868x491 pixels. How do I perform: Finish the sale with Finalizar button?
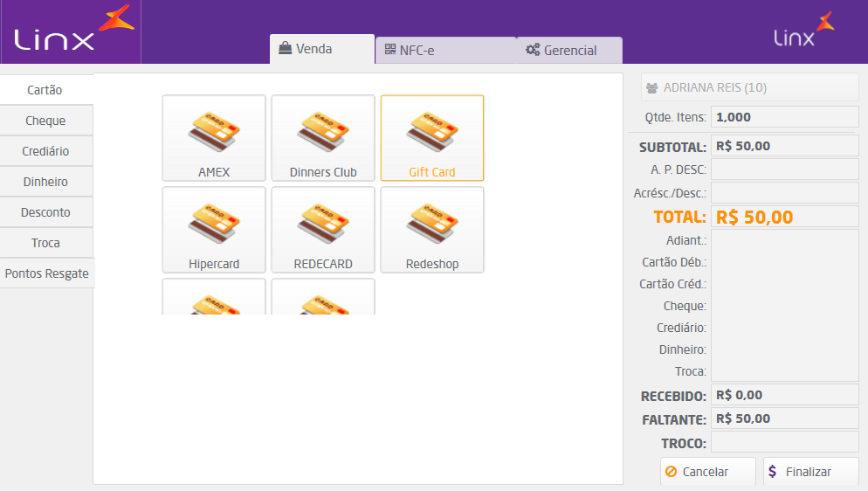(x=811, y=472)
